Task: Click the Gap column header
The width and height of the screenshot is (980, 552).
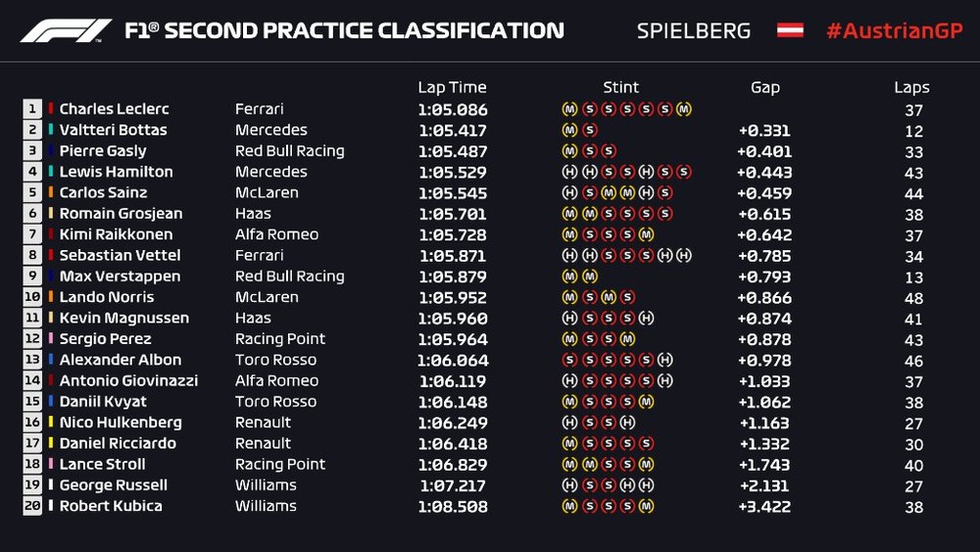Action: click(764, 87)
